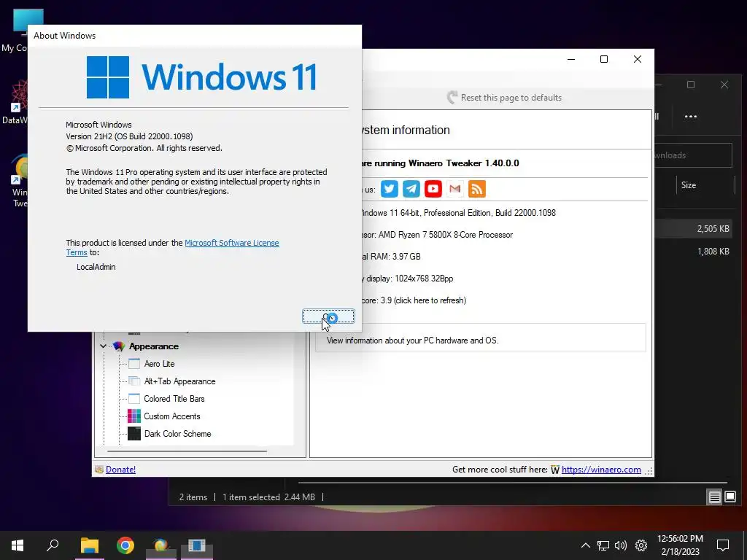This screenshot has height=560, width=747.
Task: Switch Explorer to details view icon
Action: [714, 497]
